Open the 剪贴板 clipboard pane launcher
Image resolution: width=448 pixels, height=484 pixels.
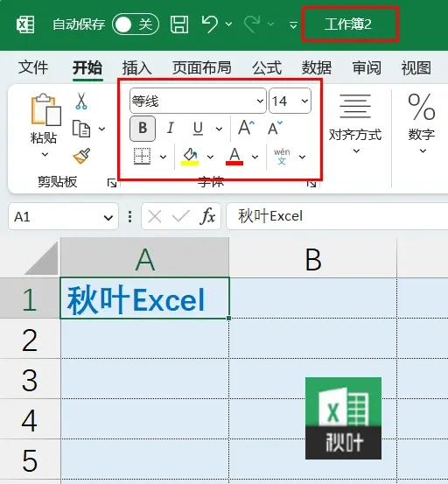pyautogui.click(x=112, y=183)
